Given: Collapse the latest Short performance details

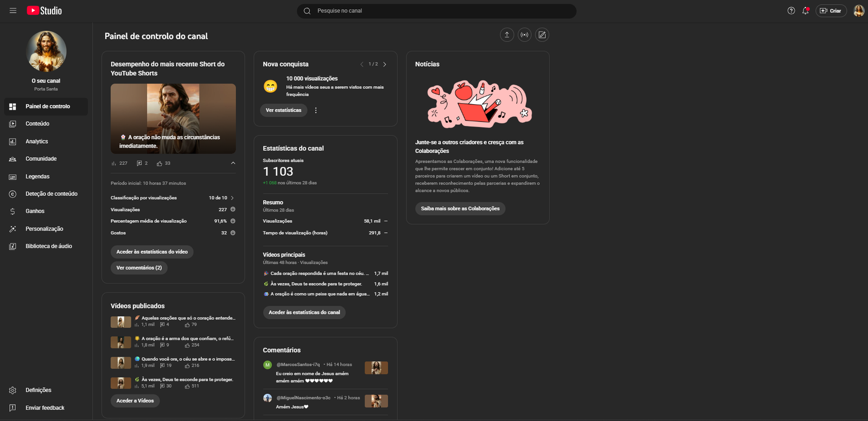Looking at the screenshot, I should click(x=233, y=163).
